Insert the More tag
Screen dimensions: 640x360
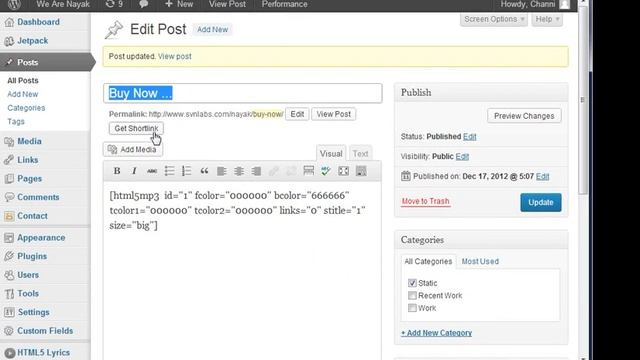pos(309,171)
